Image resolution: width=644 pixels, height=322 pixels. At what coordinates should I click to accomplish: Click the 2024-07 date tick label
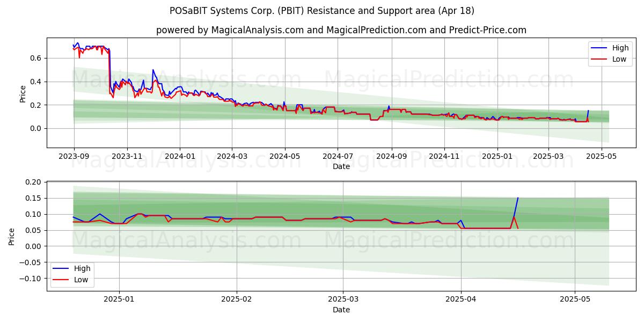point(337,156)
